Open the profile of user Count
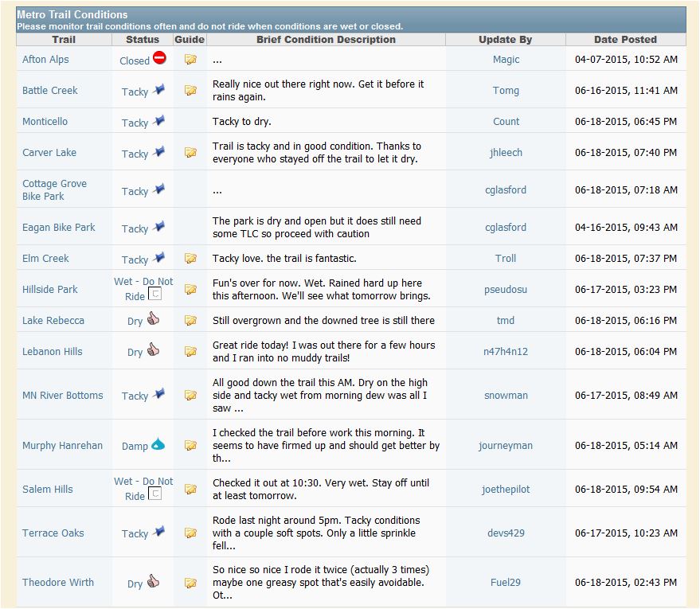 506,121
